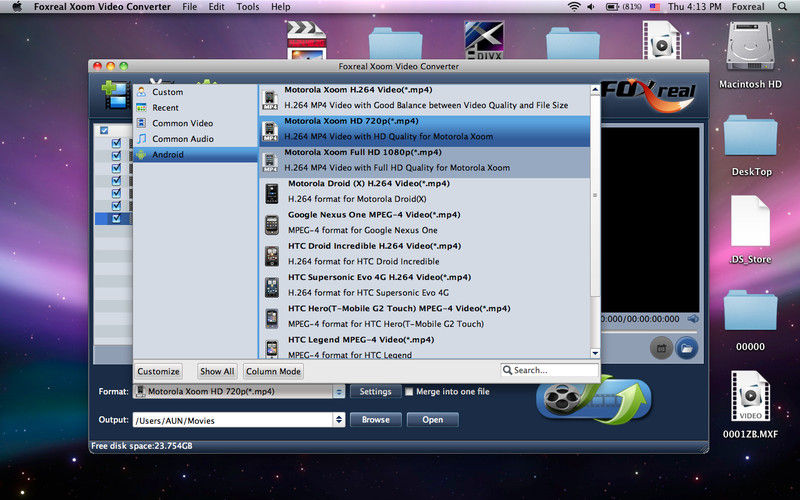Select the Common Video category icon
The height and width of the screenshot is (500, 800).
pyautogui.click(x=142, y=123)
